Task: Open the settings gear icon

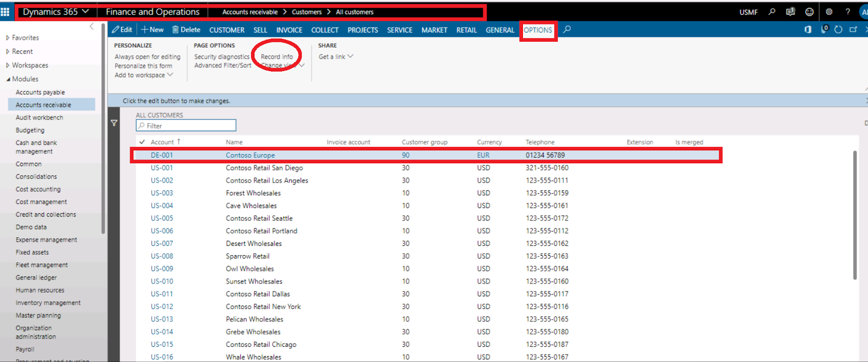Action: coord(829,11)
